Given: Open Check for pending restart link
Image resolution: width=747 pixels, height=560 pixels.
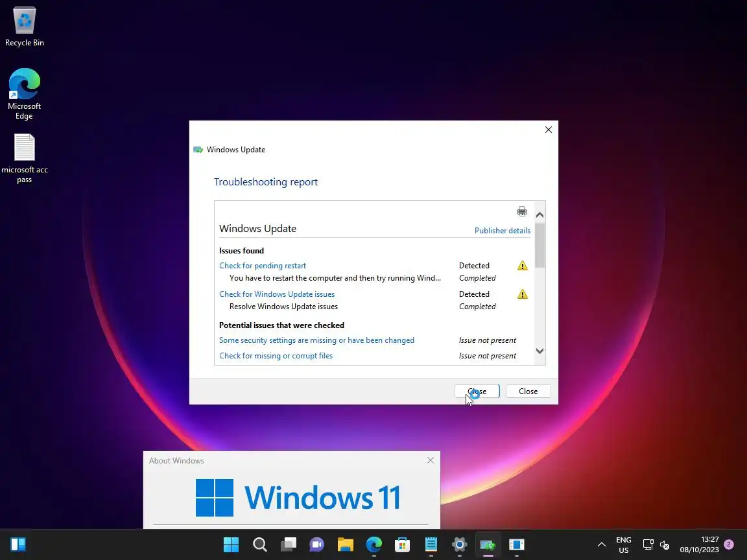Looking at the screenshot, I should point(263,266).
